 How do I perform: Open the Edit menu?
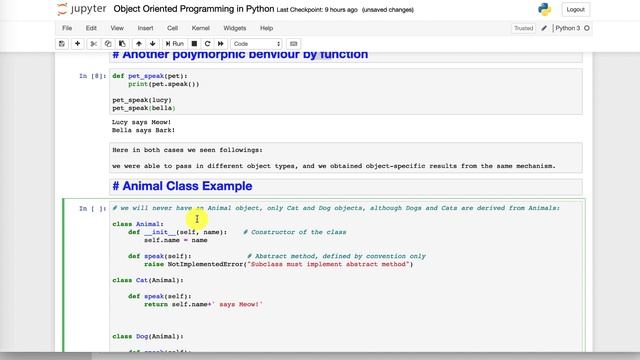[x=91, y=28]
